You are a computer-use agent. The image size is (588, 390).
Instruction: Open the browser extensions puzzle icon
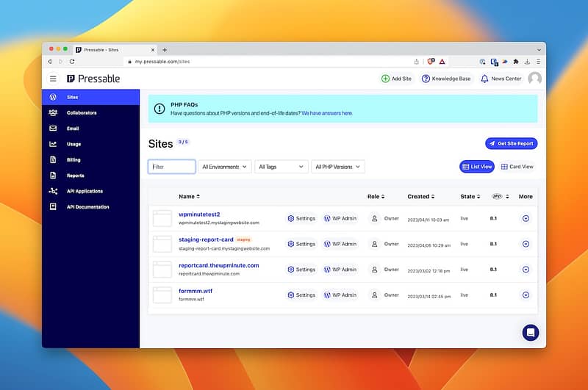tap(516, 62)
